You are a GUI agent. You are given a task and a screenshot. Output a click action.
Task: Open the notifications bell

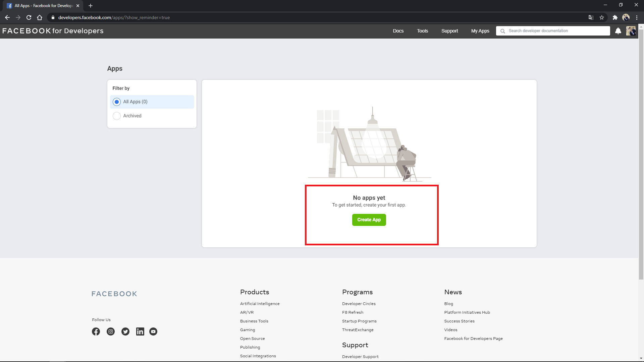click(618, 31)
